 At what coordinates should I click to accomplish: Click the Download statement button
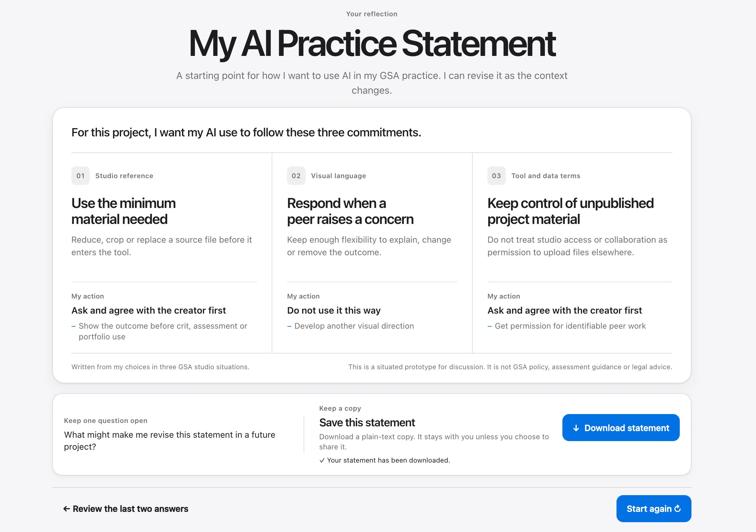[x=621, y=427]
